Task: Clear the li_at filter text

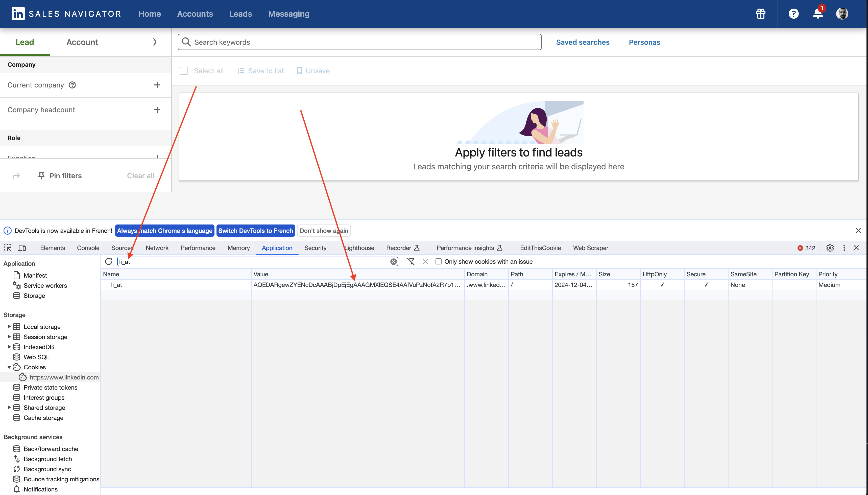Action: pyautogui.click(x=393, y=261)
